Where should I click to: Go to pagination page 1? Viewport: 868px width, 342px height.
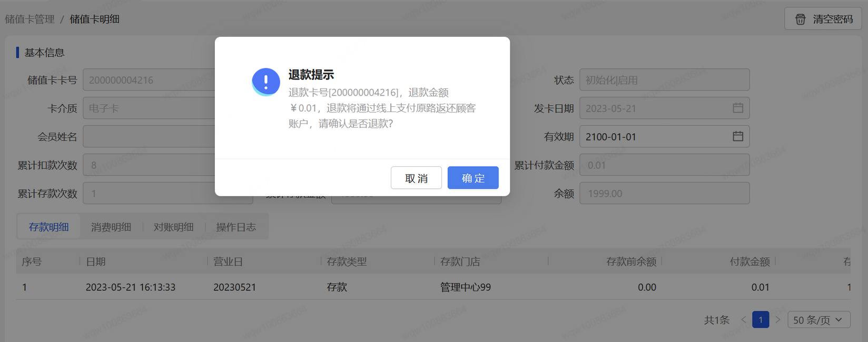point(761,320)
